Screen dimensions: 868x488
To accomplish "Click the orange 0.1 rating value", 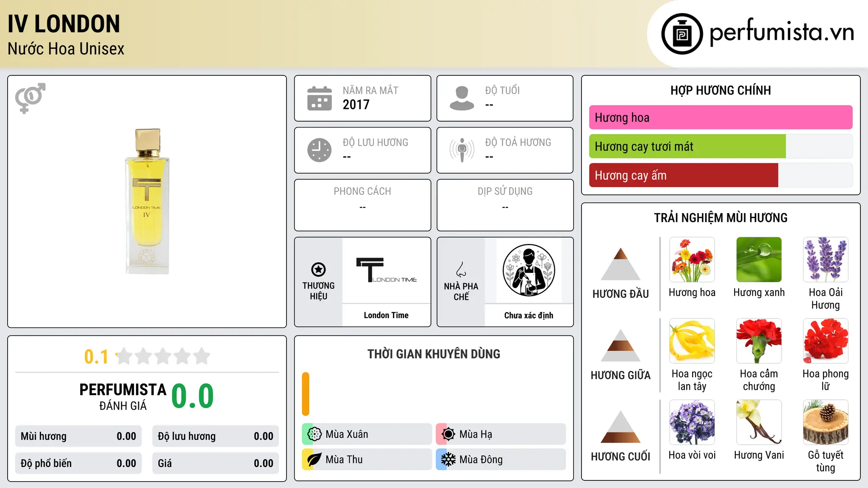I will [96, 357].
